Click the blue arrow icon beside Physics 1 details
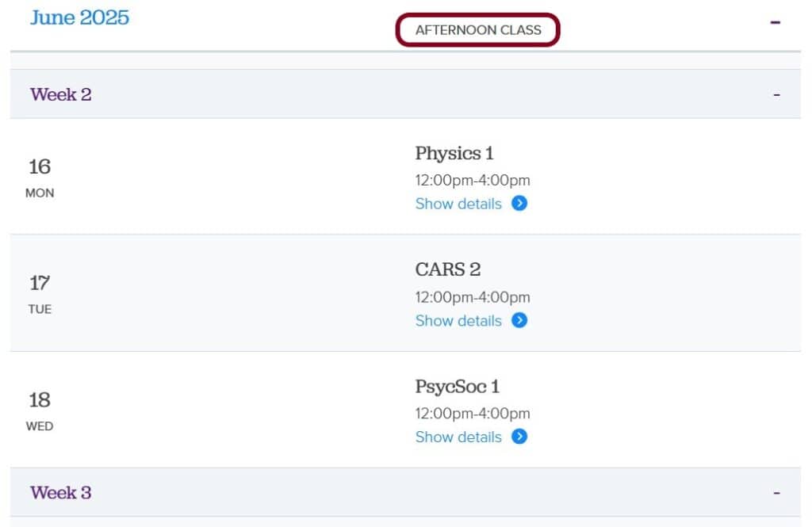The image size is (812, 527). point(519,204)
